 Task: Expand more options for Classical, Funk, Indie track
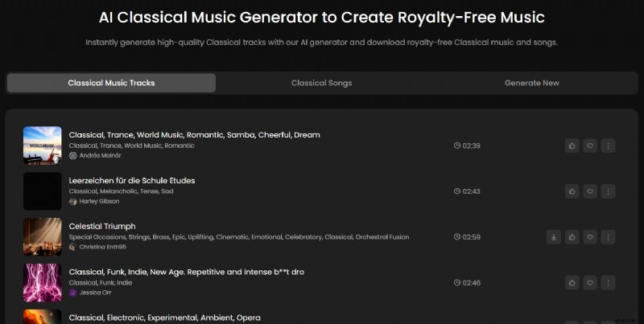(608, 283)
